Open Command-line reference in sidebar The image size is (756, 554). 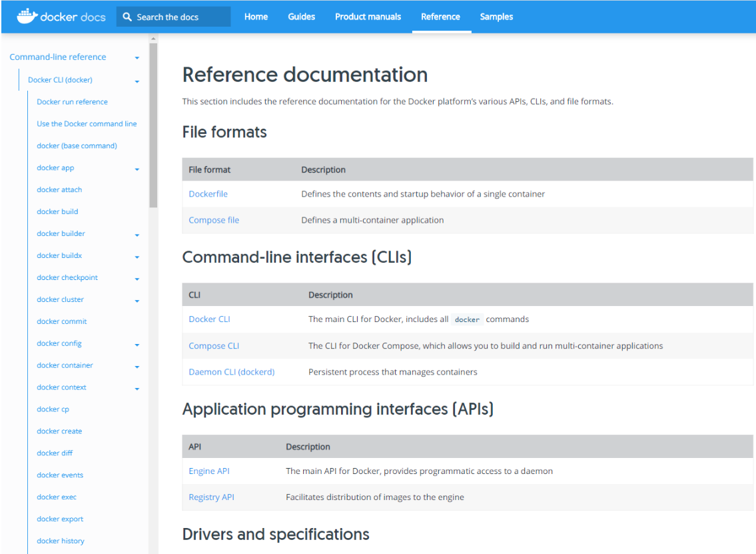pos(58,57)
